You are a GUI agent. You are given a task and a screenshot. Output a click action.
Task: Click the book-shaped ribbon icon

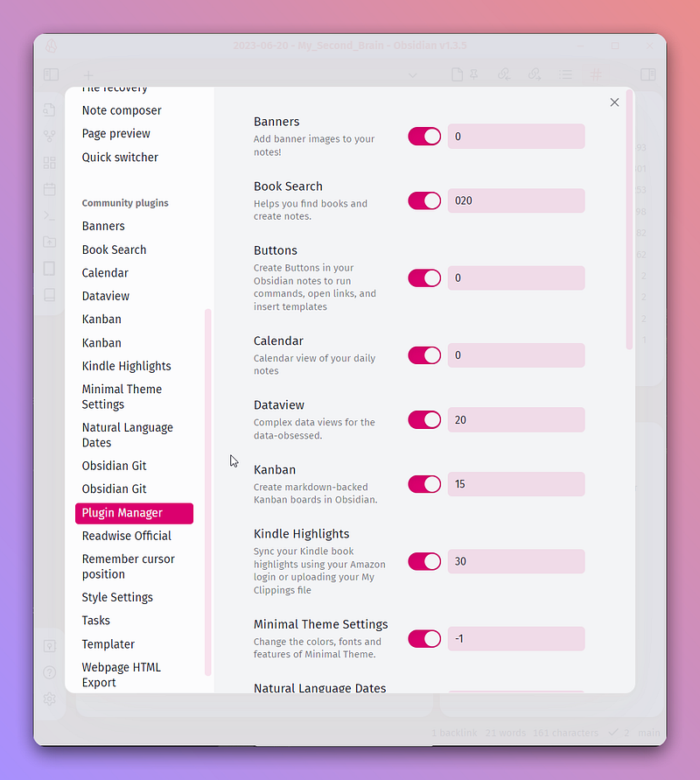pyautogui.click(x=49, y=295)
